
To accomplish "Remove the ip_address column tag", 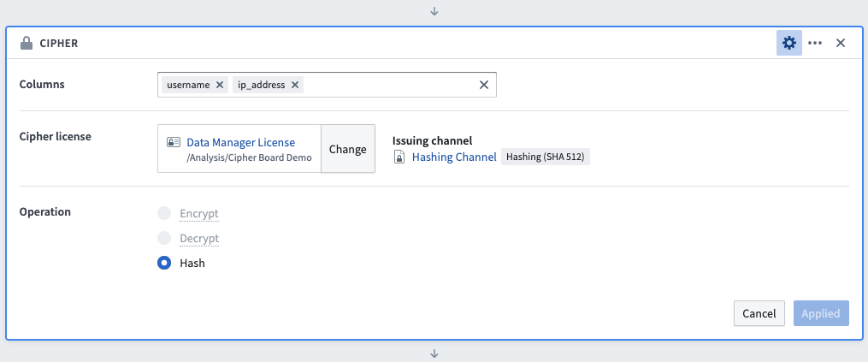I will coord(294,85).
